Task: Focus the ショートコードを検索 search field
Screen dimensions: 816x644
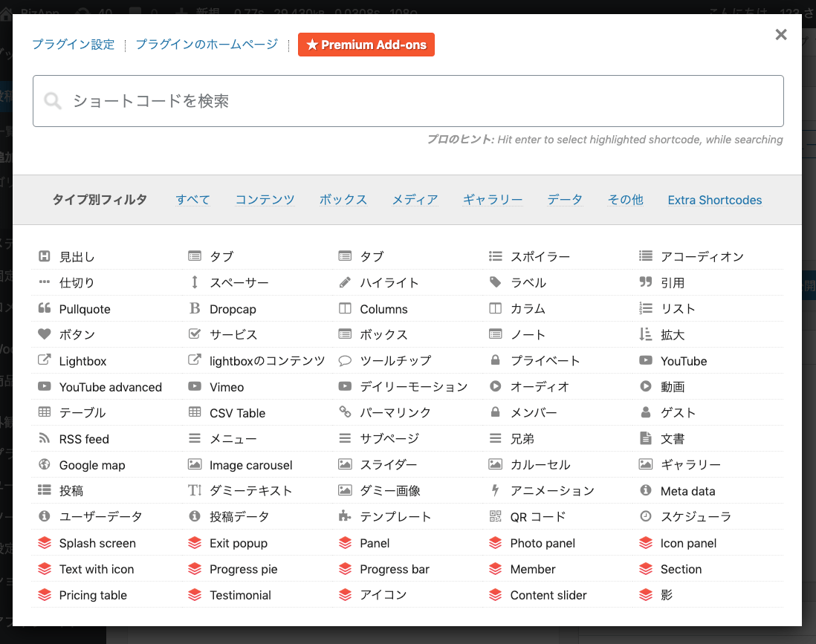Action: (x=408, y=101)
